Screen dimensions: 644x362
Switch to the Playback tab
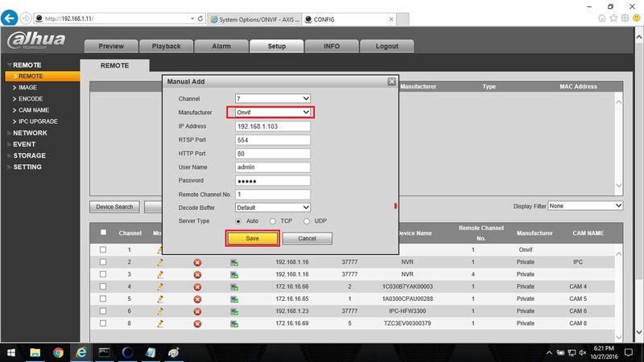(x=167, y=46)
